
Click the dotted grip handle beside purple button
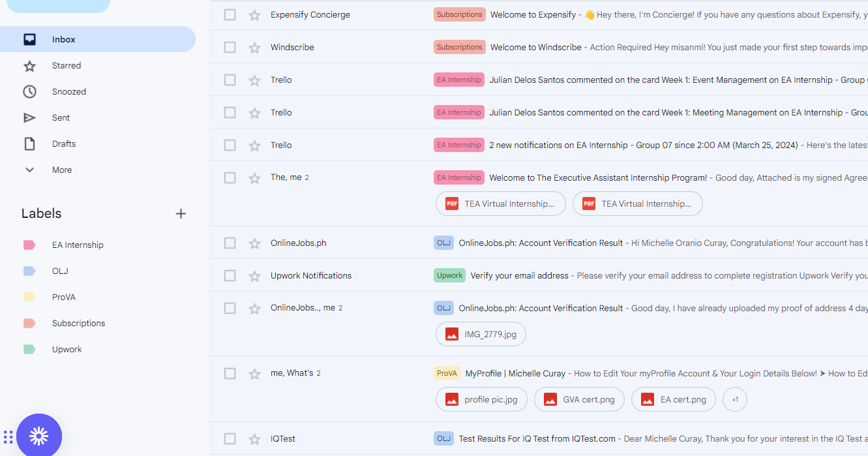[x=8, y=436]
